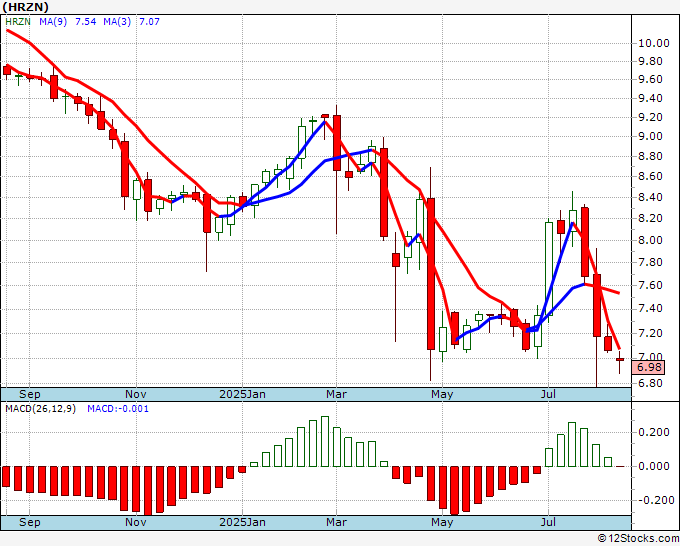Click the 8.40 price axis label
The image size is (680, 546).
coord(650,197)
